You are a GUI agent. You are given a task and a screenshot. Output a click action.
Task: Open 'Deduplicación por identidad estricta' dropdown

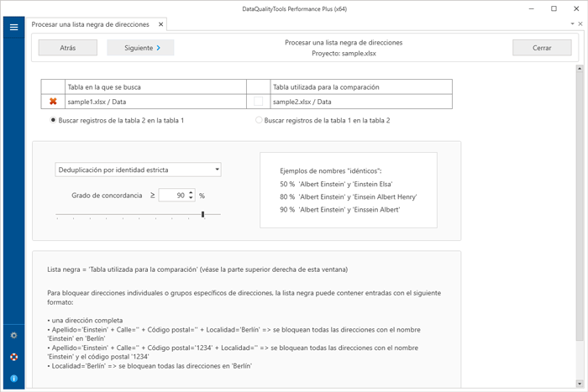click(x=138, y=170)
